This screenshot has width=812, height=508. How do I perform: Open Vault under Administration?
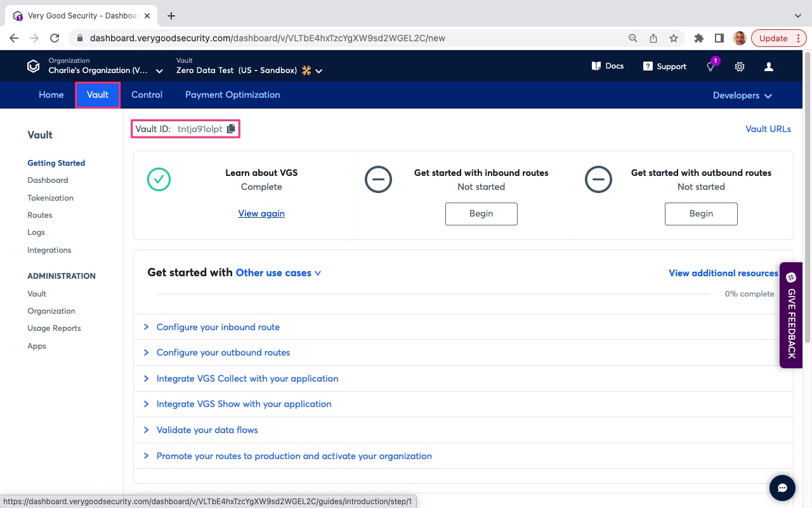(37, 293)
